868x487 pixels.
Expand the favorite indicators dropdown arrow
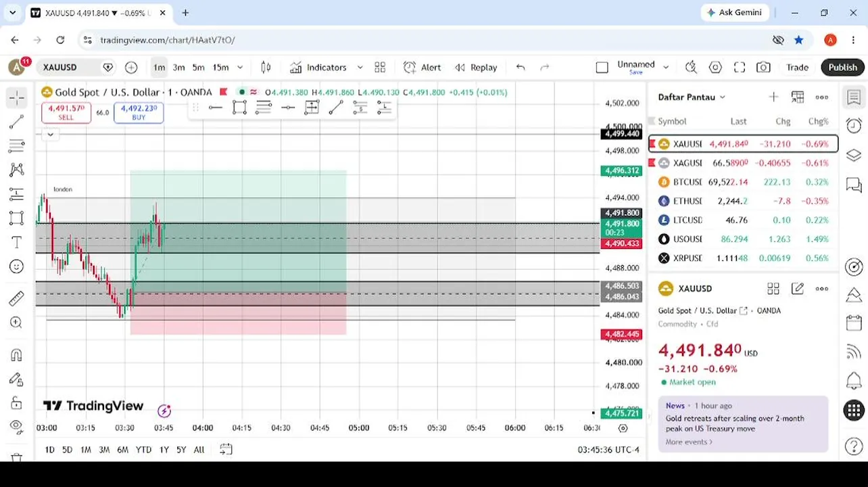coord(360,67)
